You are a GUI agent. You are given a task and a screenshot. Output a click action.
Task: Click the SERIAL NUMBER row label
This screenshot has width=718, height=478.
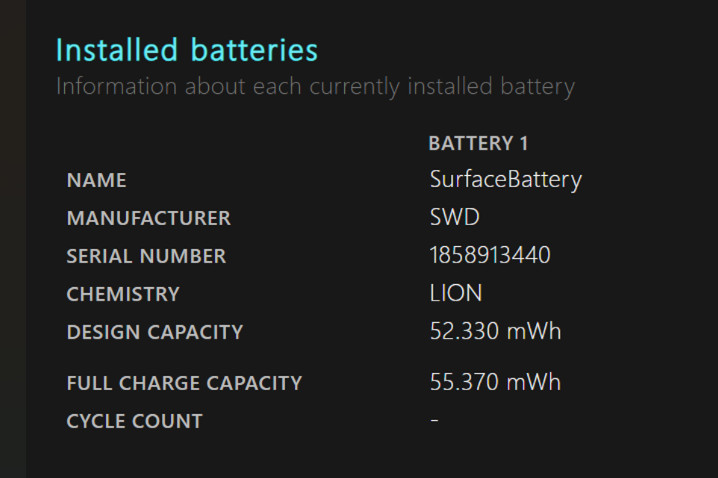pos(146,256)
